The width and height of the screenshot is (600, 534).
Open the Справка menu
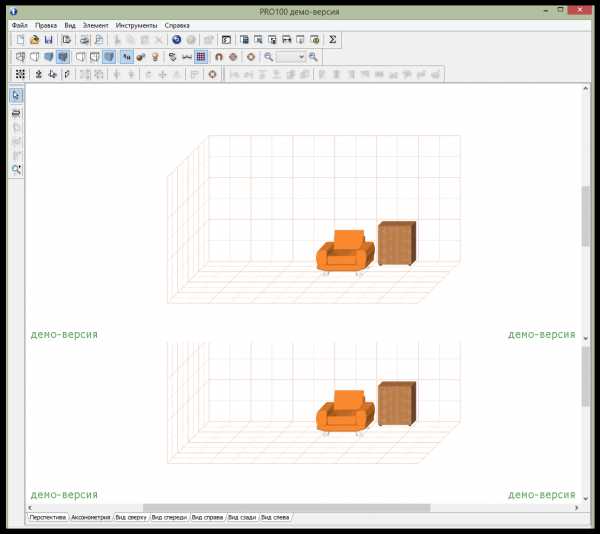tap(177, 24)
